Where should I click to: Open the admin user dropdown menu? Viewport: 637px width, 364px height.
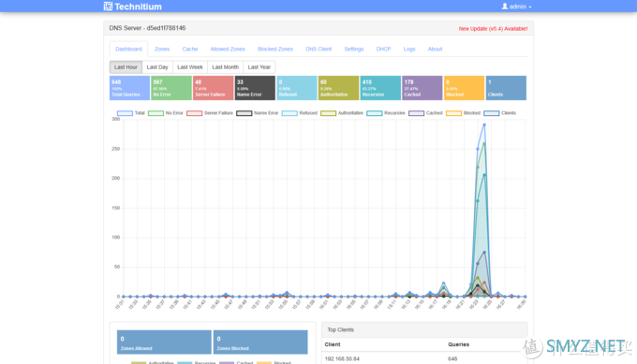point(516,7)
